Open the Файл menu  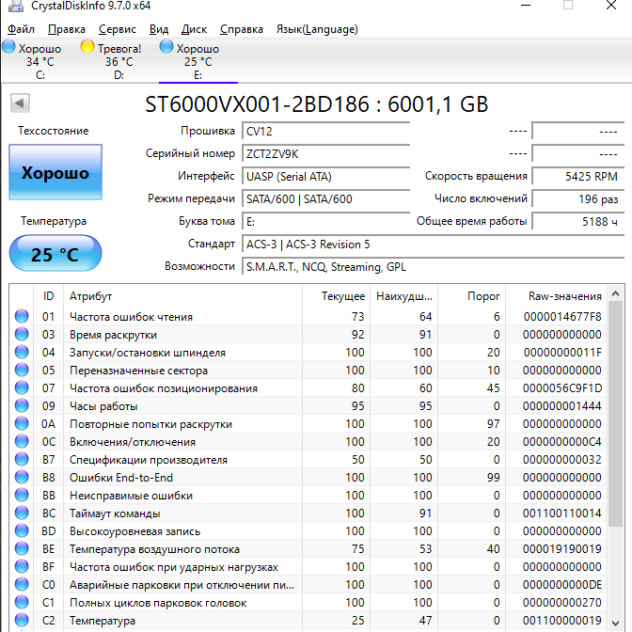[21, 29]
